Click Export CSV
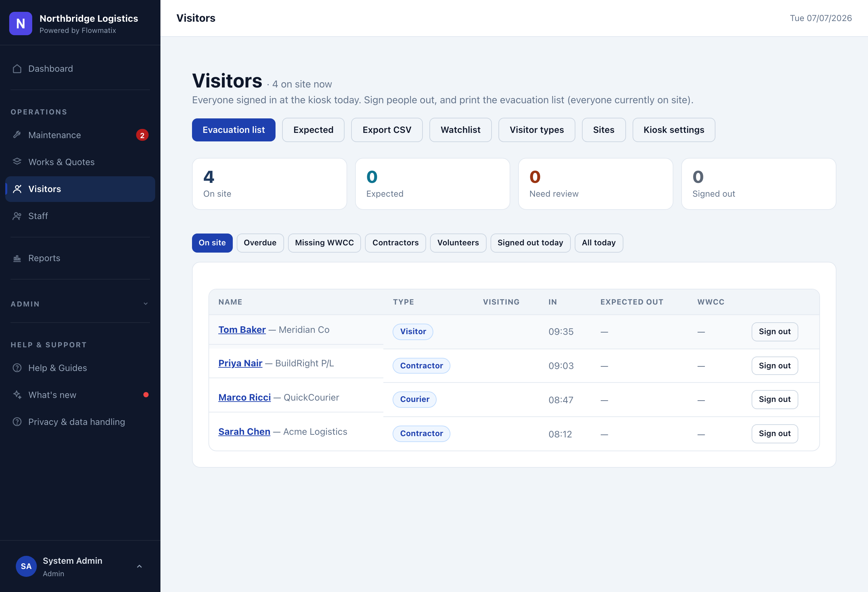868x592 pixels. (x=387, y=130)
